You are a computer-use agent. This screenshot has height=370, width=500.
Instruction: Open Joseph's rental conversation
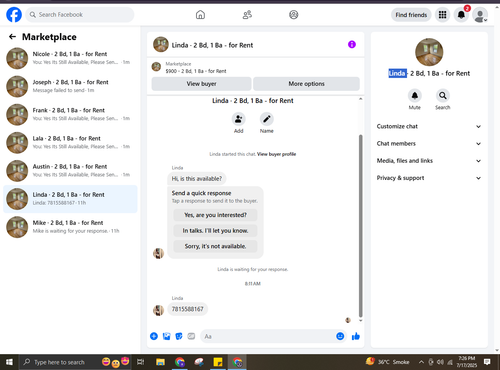click(x=70, y=86)
